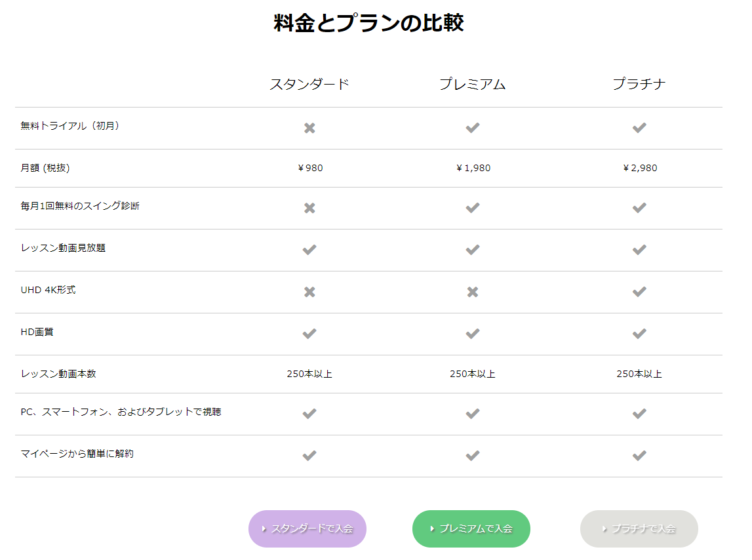Click check icon for プレミアム 簡単に解約 row
Image resolution: width=752 pixels, height=560 pixels.
tap(473, 455)
